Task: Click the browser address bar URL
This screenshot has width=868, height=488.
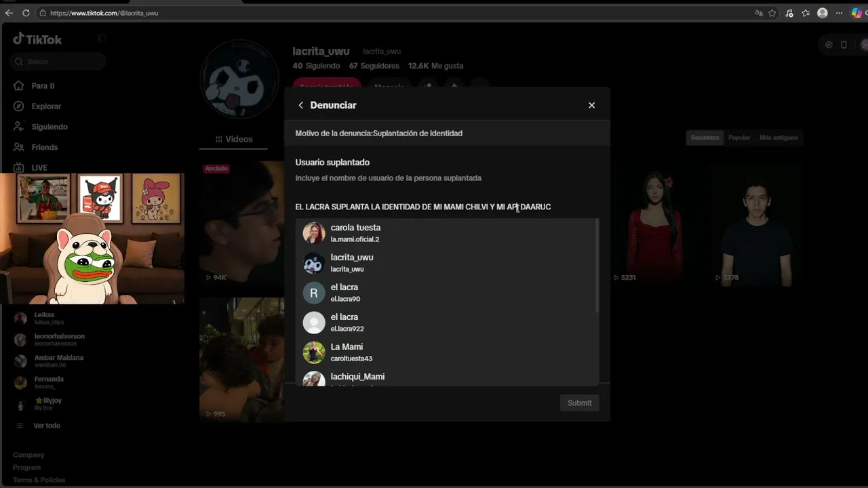Action: [x=104, y=13]
